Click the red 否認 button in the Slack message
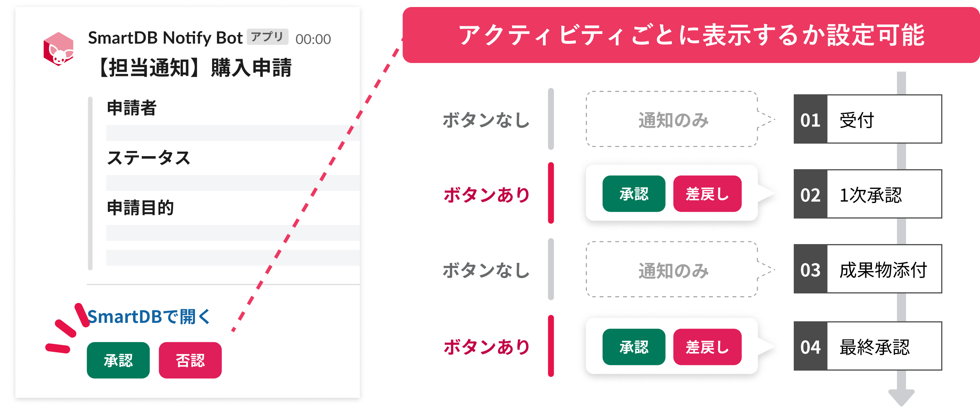 click(x=190, y=360)
